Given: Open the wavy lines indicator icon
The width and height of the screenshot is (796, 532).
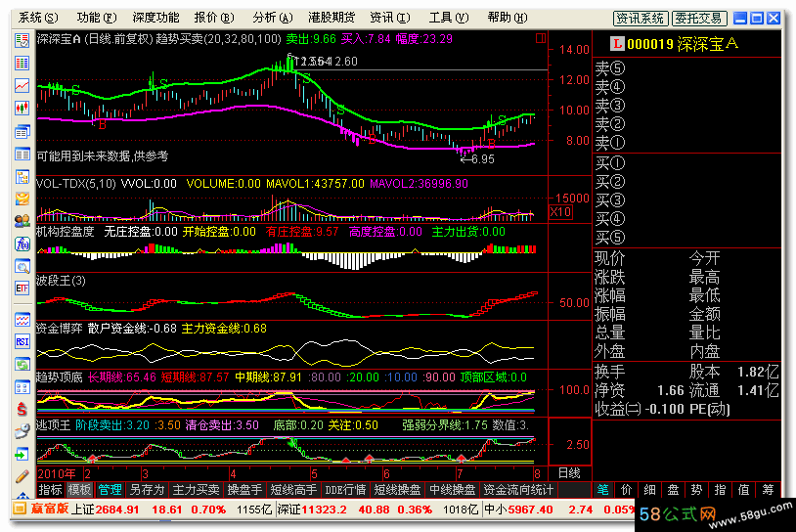Looking at the screenshot, I should tap(22, 320).
